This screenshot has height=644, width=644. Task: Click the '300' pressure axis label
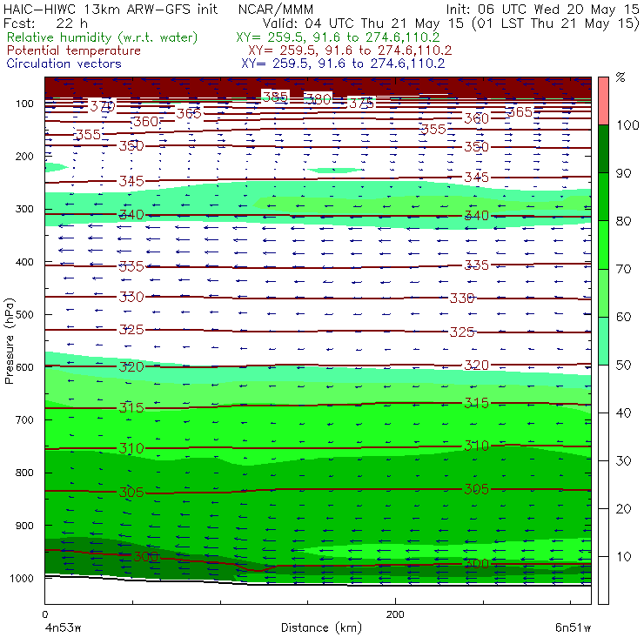(24, 209)
